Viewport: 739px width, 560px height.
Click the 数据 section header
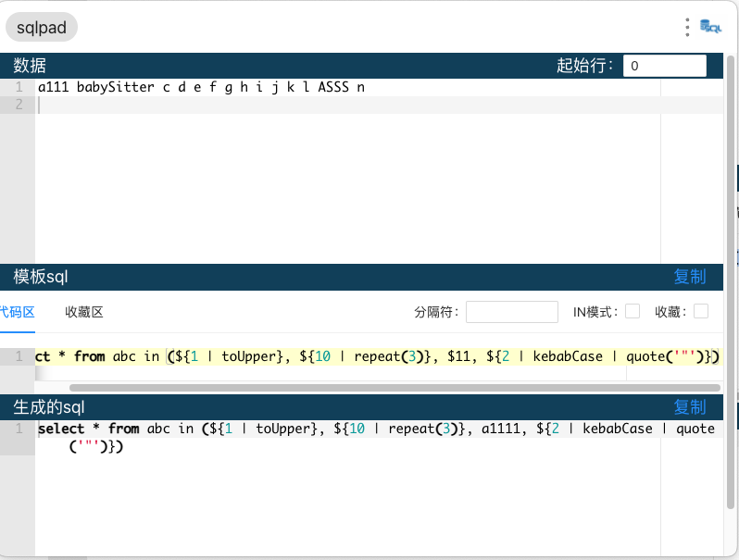30,66
